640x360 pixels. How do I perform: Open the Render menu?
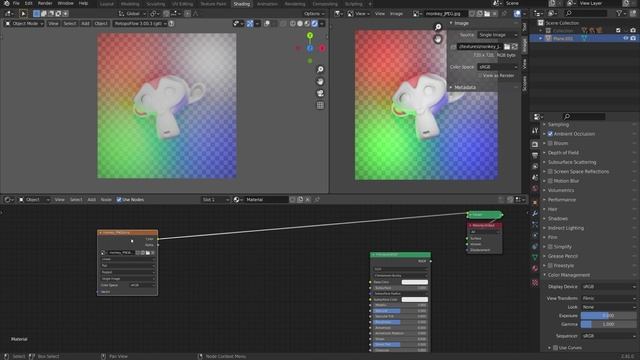point(45,3)
